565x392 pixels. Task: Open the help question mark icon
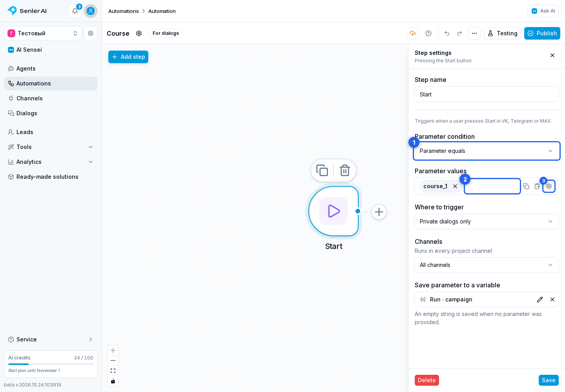tap(428, 33)
